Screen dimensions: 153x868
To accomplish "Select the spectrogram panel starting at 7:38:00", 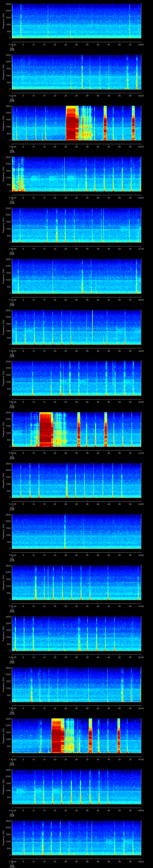I will pyautogui.click(x=76, y=838).
